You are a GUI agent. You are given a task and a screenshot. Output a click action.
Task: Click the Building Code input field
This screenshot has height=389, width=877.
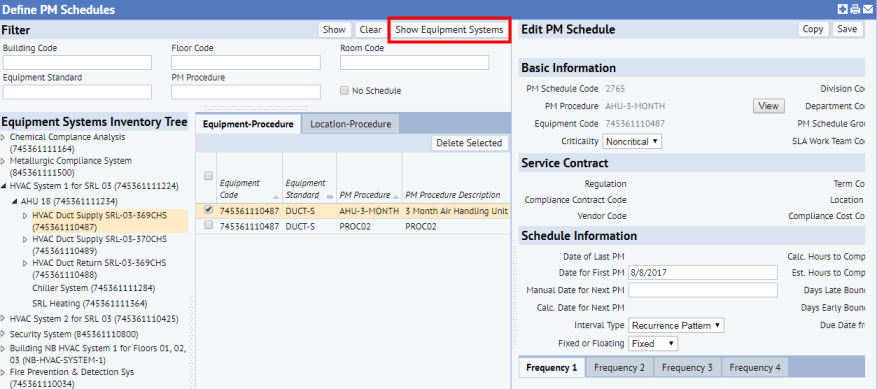coord(77,62)
